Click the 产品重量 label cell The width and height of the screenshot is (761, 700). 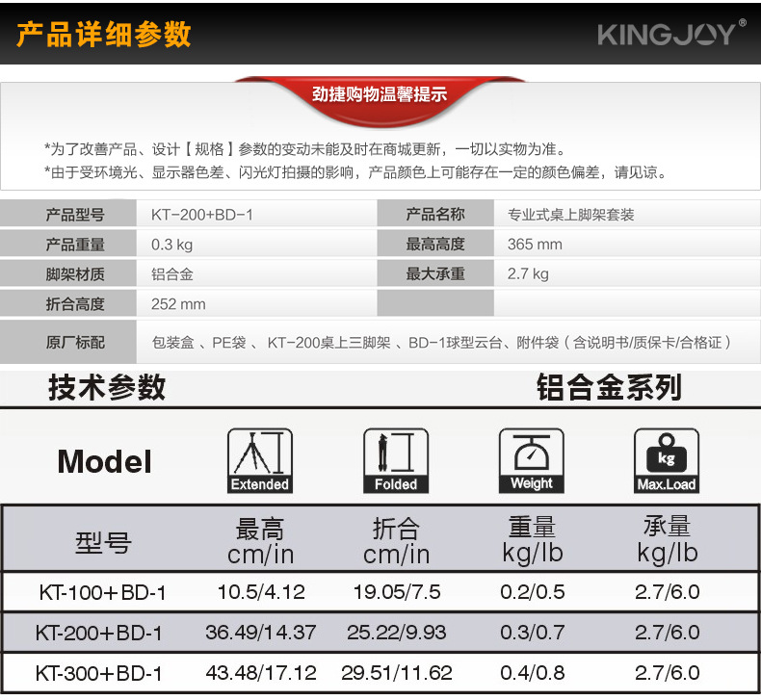(x=68, y=244)
